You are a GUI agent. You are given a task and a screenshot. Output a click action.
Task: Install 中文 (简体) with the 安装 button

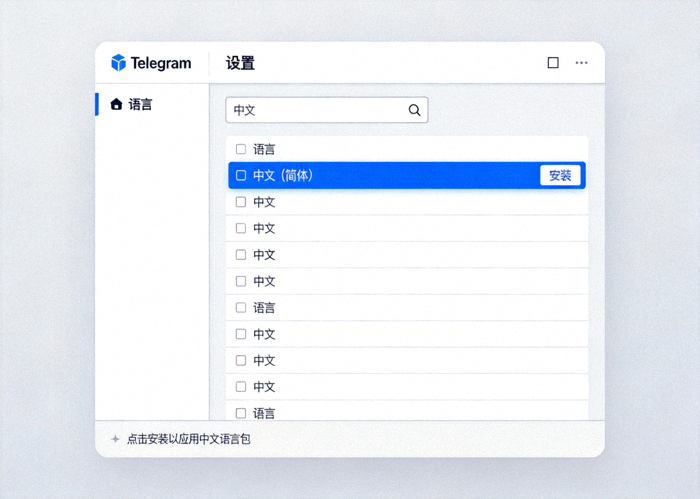[560, 175]
